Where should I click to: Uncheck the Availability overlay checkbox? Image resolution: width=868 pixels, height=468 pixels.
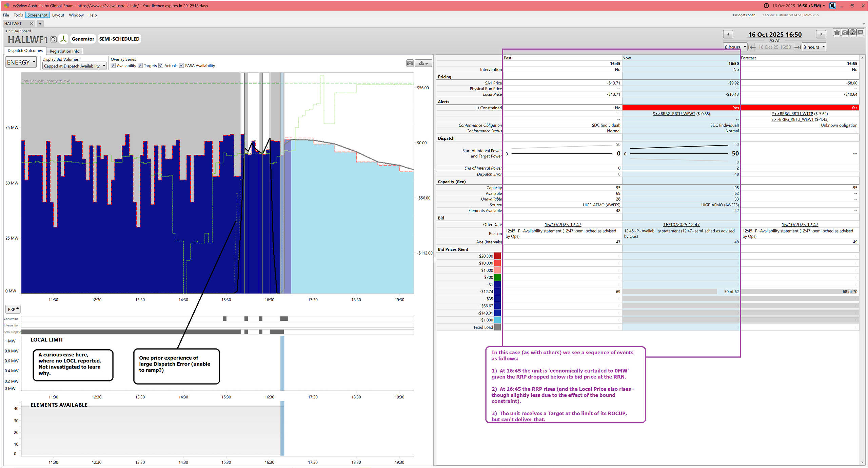[x=114, y=65]
